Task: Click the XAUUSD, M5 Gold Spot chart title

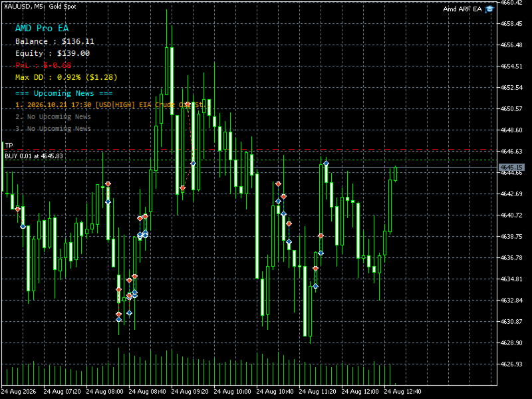Action: (x=40, y=7)
